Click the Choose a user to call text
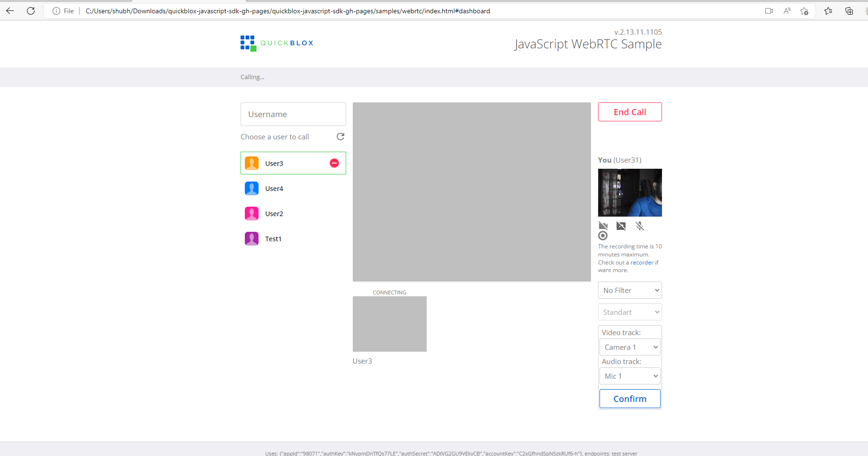This screenshot has height=456, width=868. [x=275, y=137]
